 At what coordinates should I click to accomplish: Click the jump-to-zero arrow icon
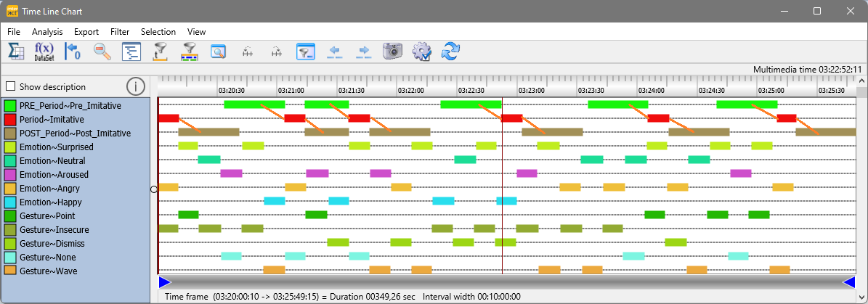pyautogui.click(x=73, y=52)
